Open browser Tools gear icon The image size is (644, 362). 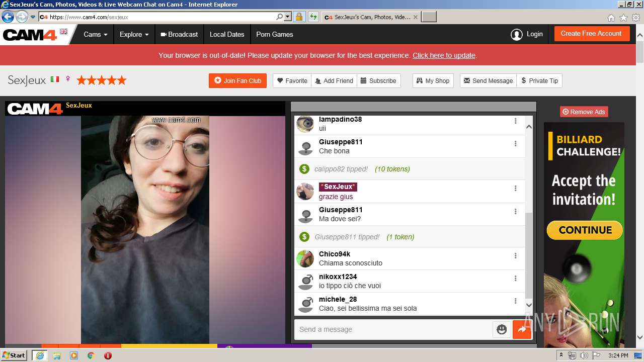636,18
